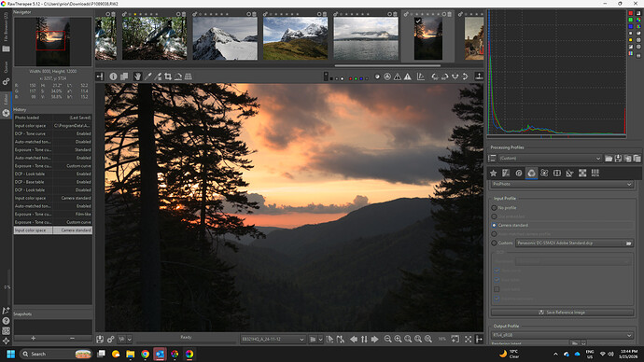Viewport: 644px width, 362px height.
Task: Click the taskbar Search box
Action: [x=55, y=354]
